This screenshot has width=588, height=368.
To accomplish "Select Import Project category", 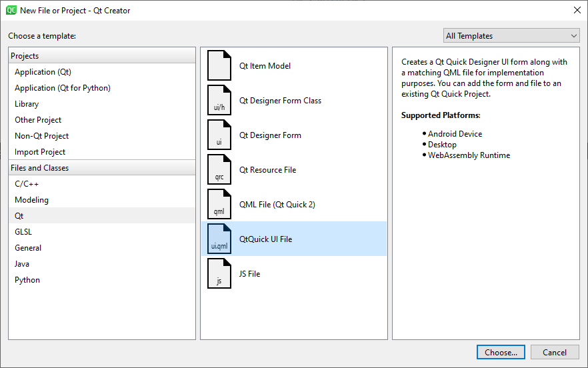I will click(x=102, y=152).
